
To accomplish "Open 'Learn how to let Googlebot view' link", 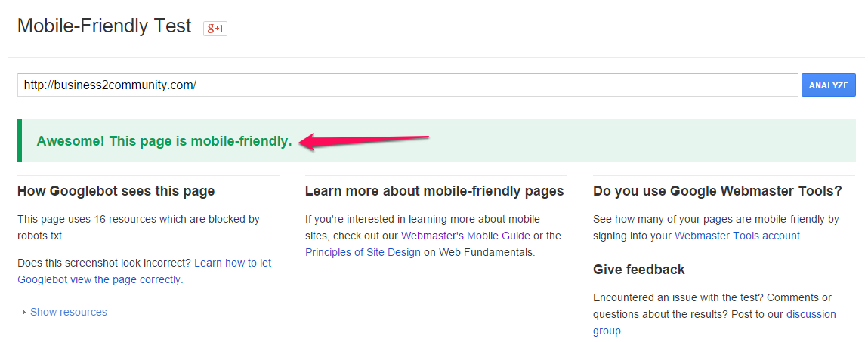I will pyautogui.click(x=144, y=271).
